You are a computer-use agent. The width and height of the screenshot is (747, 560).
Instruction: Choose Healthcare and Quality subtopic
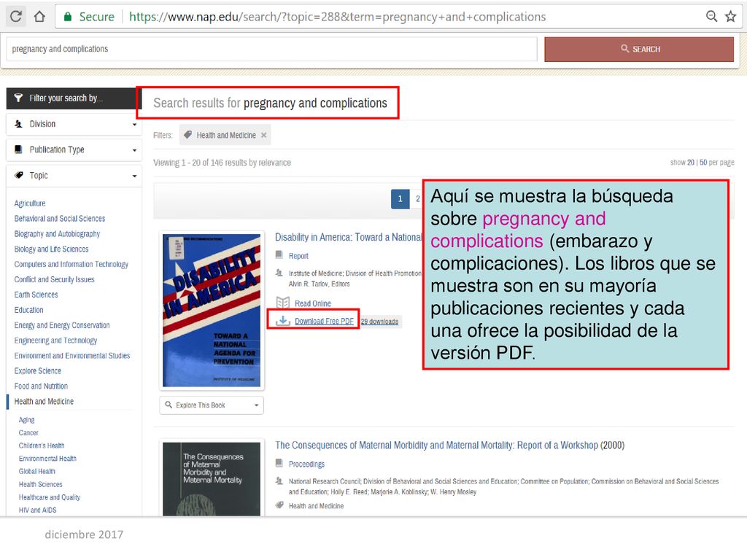50,497
